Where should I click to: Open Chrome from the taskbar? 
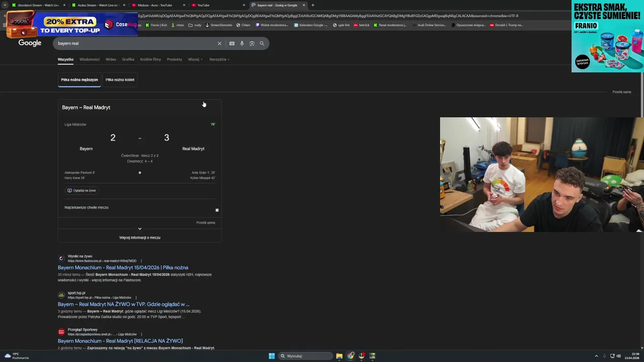(x=351, y=356)
